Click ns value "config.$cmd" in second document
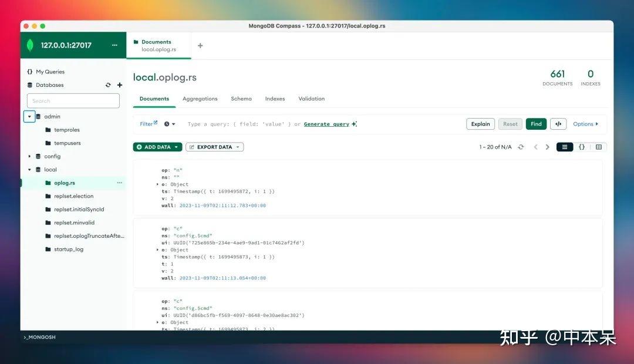 tap(193, 236)
